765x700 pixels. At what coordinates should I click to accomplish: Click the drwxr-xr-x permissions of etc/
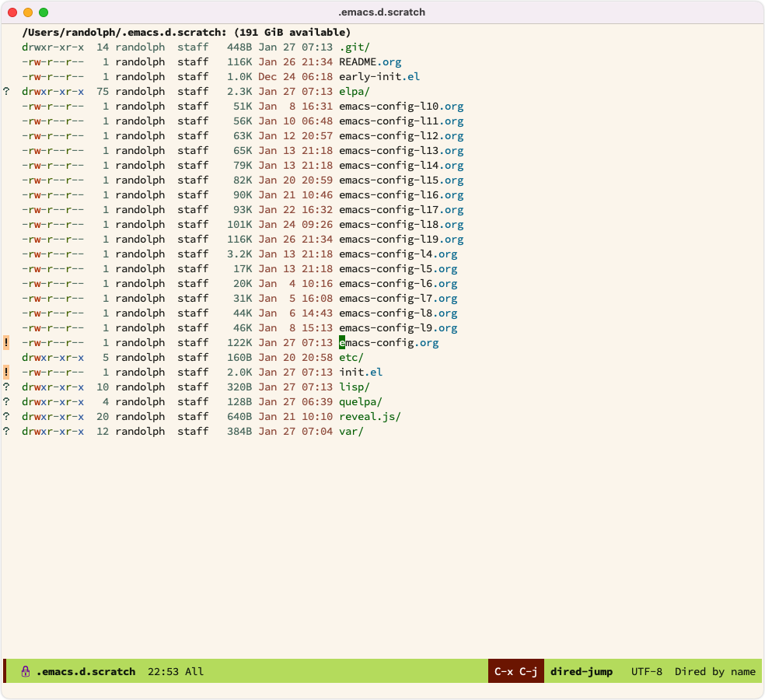tap(53, 357)
